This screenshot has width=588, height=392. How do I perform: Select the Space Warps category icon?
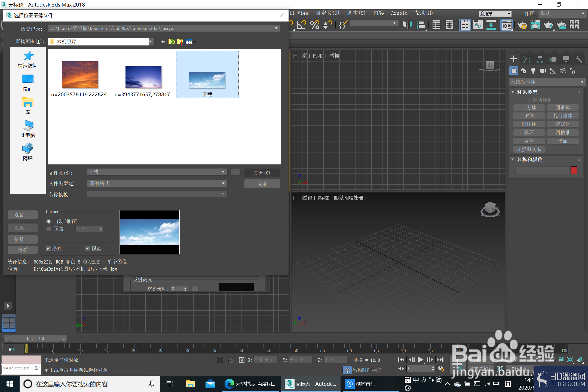563,71
